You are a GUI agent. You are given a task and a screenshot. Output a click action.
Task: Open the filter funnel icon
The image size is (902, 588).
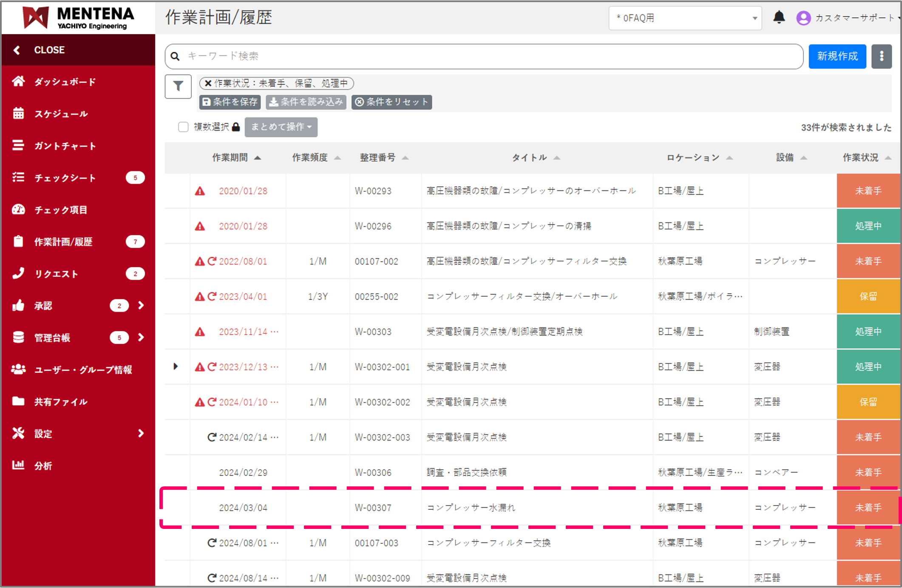(178, 86)
